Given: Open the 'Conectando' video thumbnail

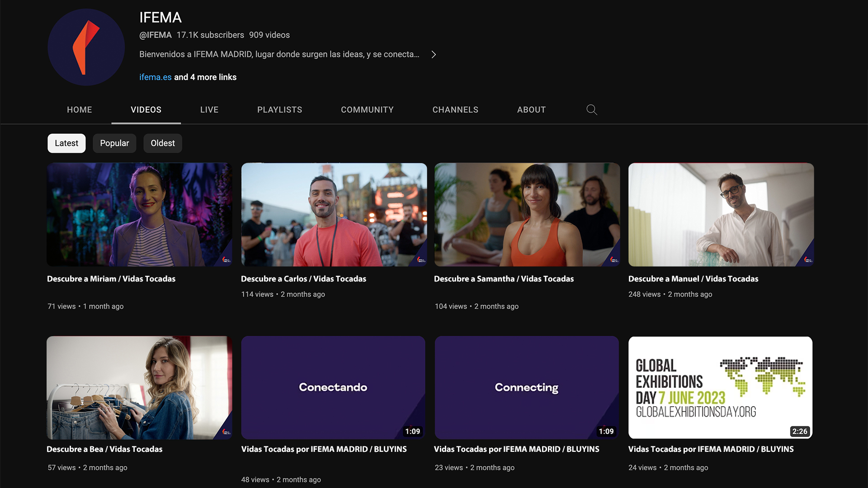Looking at the screenshot, I should pos(333,388).
